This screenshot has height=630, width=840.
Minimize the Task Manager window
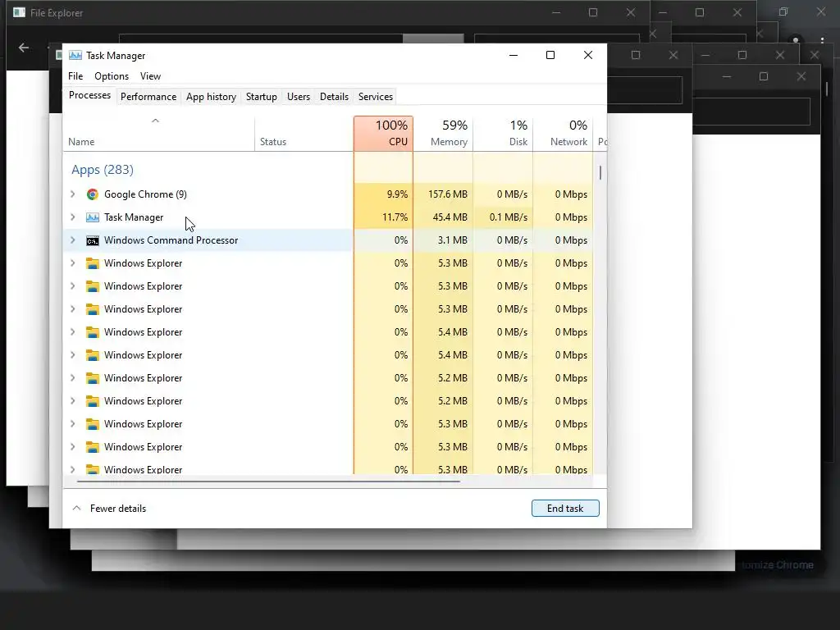[x=514, y=55]
